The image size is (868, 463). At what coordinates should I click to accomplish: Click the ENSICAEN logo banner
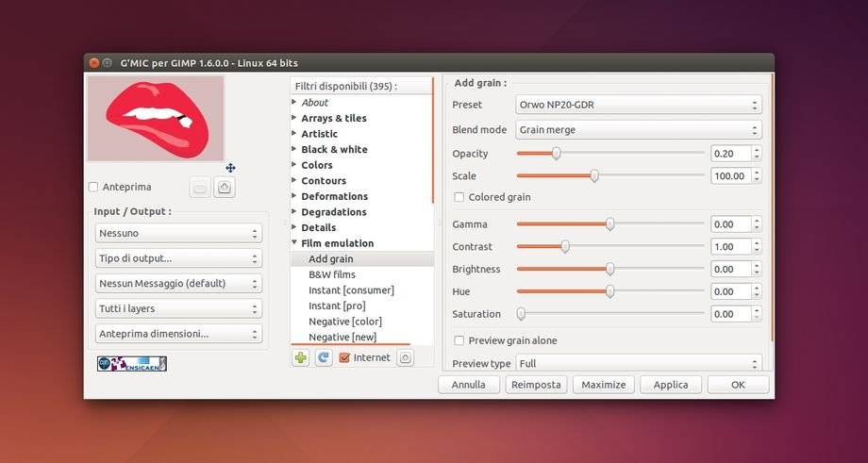(131, 363)
